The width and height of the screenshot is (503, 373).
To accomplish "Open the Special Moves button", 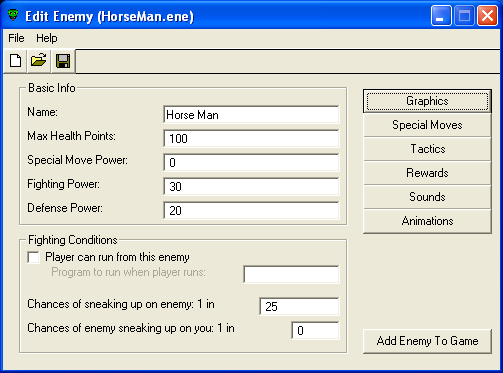I will click(427, 125).
